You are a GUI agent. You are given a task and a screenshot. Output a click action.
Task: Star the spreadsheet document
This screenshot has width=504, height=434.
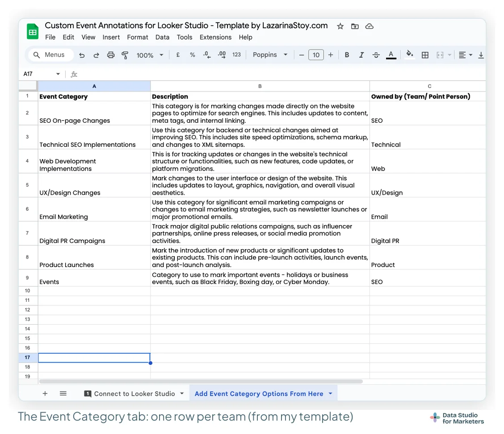[340, 26]
